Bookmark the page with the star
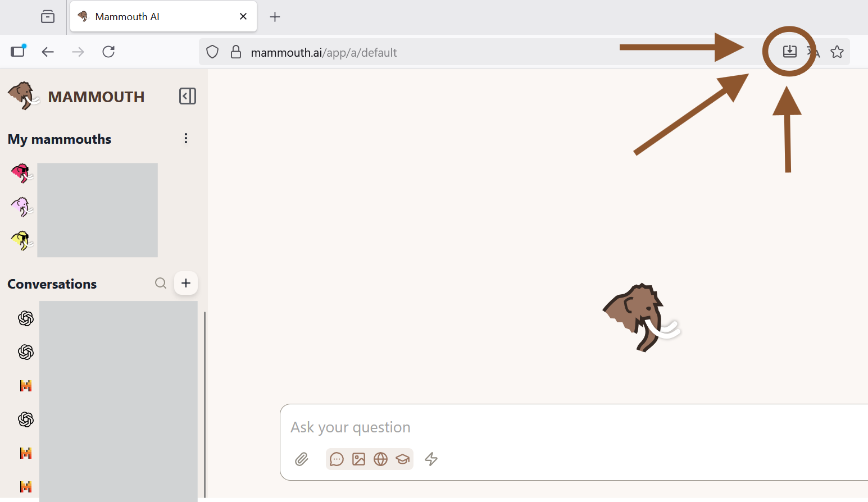The image size is (868, 502). [837, 51]
